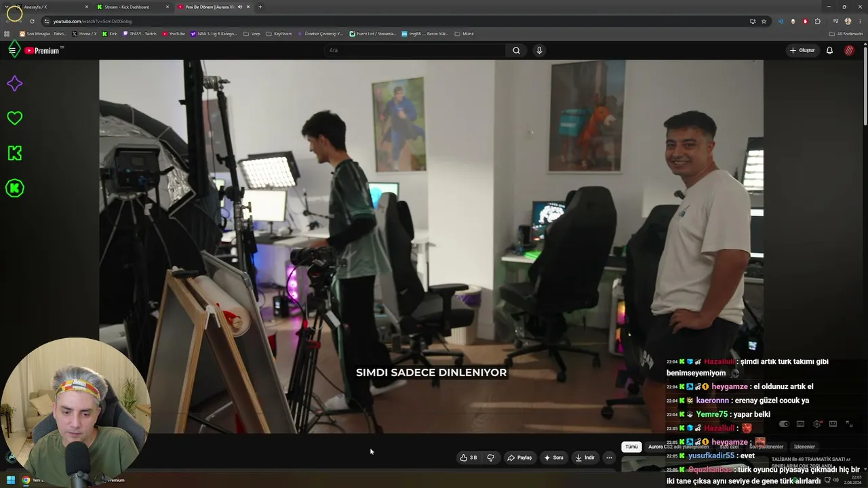Viewport: 868px width, 488px height.
Task: Open the All Bookmarks folder
Action: (846, 34)
